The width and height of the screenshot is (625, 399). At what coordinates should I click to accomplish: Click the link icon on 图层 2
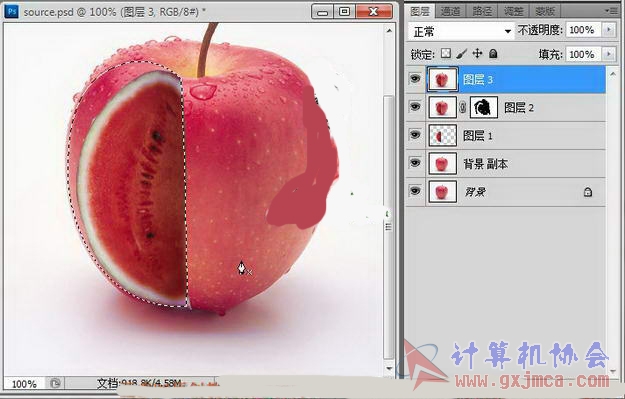463,108
